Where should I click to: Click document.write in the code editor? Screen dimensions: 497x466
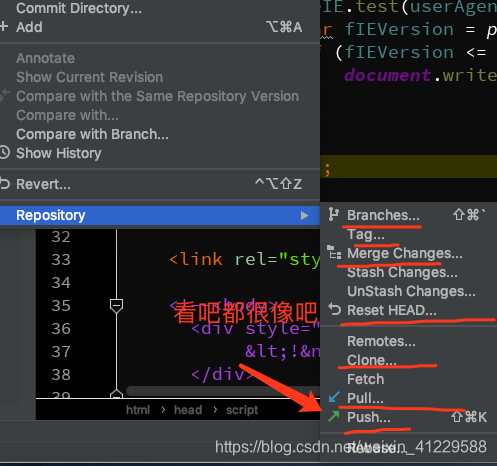pyautogui.click(x=420, y=75)
